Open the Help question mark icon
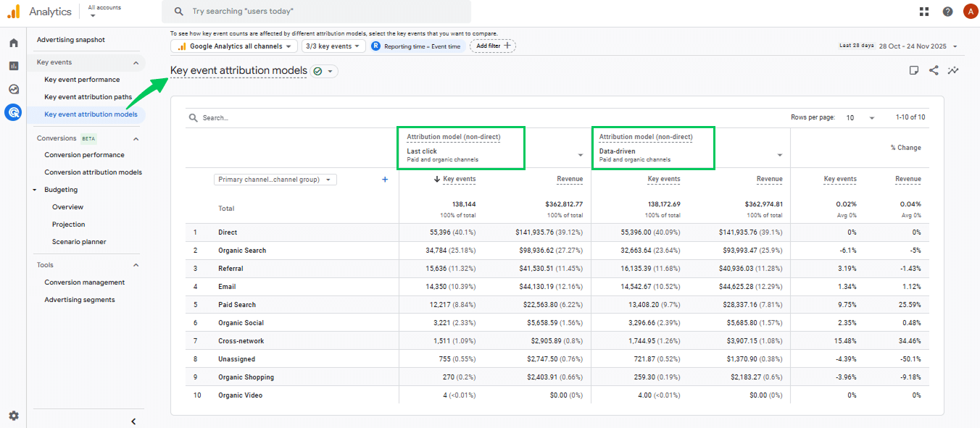980x428 pixels. pyautogui.click(x=947, y=12)
